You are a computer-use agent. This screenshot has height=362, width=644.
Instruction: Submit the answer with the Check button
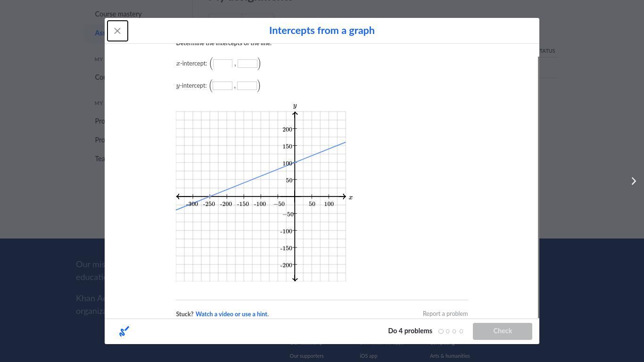503,331
